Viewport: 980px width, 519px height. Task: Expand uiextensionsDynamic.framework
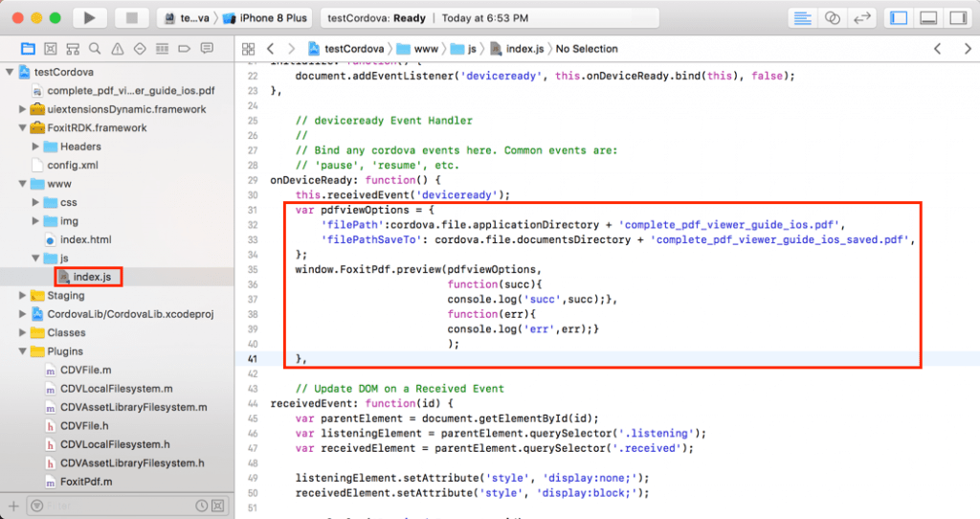(x=23, y=109)
